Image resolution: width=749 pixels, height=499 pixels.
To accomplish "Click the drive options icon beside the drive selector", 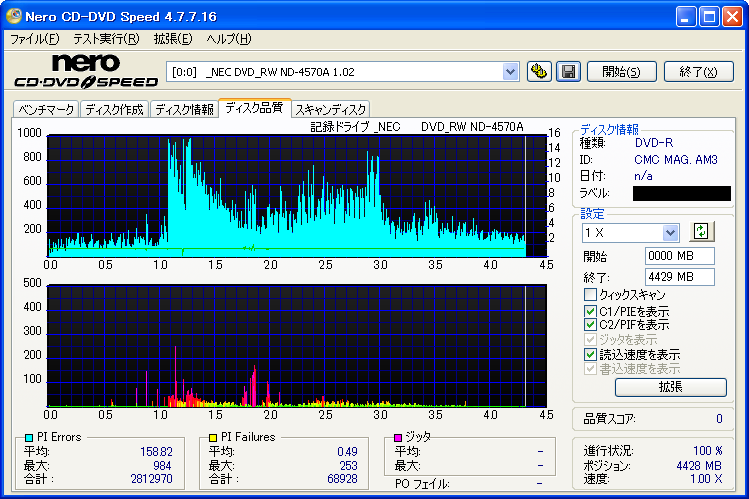I will 539,72.
